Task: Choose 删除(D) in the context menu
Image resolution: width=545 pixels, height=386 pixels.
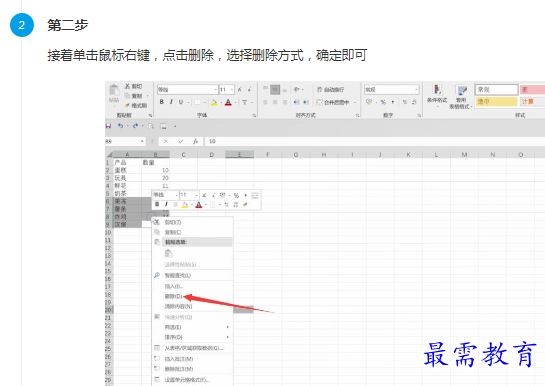Action: pos(193,296)
